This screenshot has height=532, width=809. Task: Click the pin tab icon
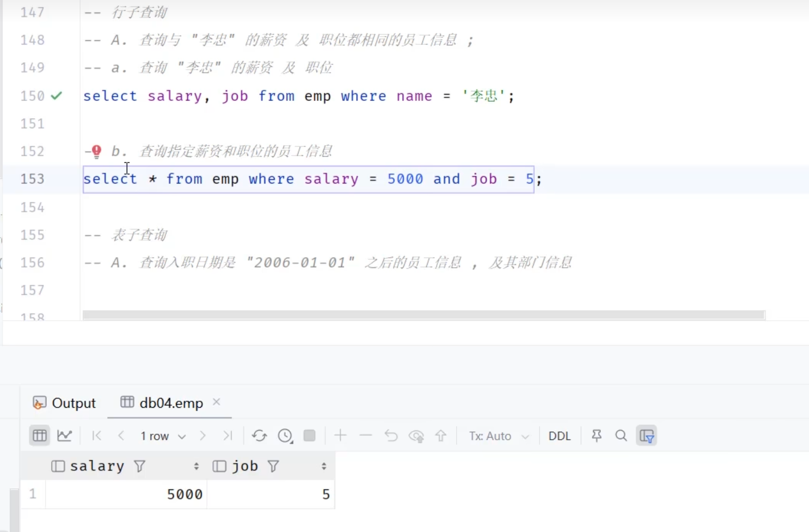pyautogui.click(x=596, y=436)
